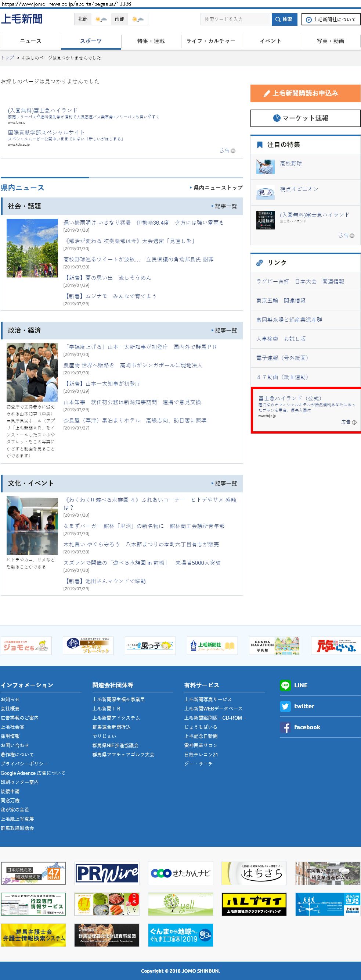Go to 県内ニューストップ arrow link
361x980 pixels.
point(217,188)
